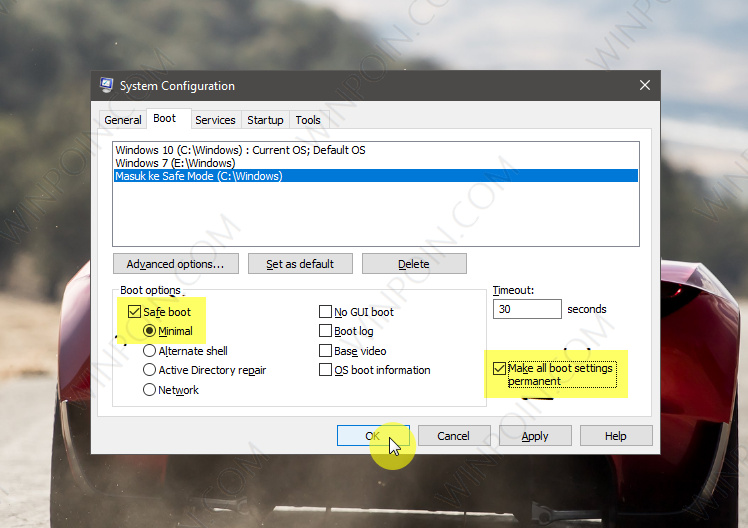Select Masuk ke Safe Mode boot entry
Image resolution: width=748 pixels, height=528 pixels.
(x=376, y=176)
